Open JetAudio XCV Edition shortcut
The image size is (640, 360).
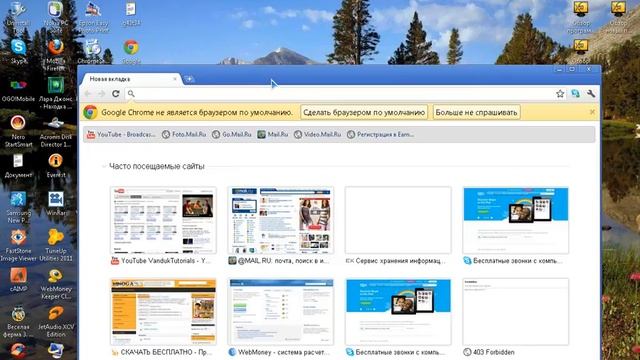56,322
